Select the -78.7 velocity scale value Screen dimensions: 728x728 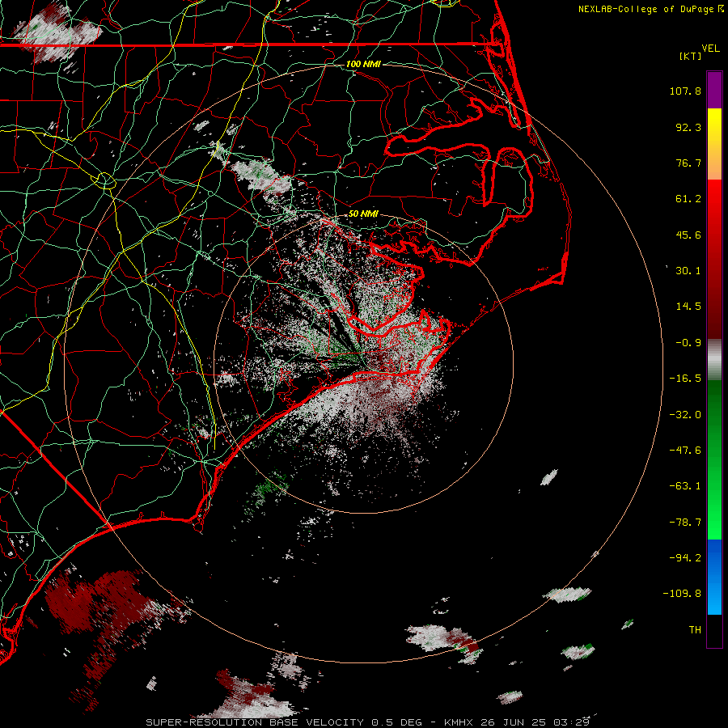click(x=685, y=523)
